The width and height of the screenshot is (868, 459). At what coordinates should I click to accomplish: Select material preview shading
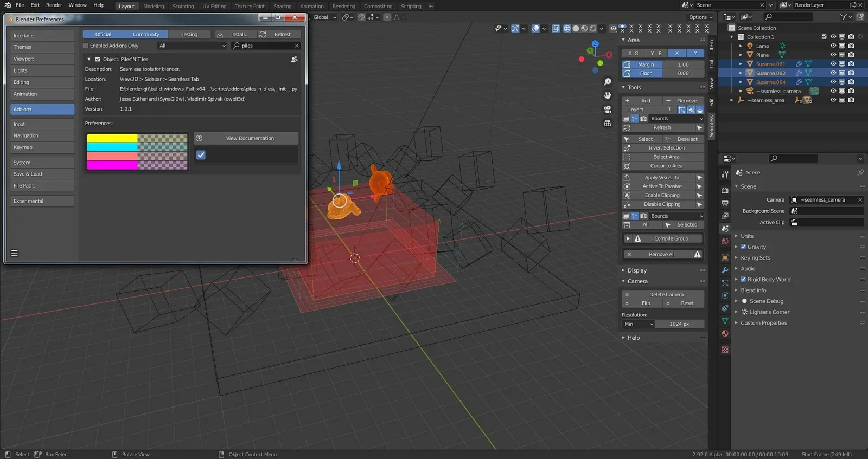pos(584,29)
